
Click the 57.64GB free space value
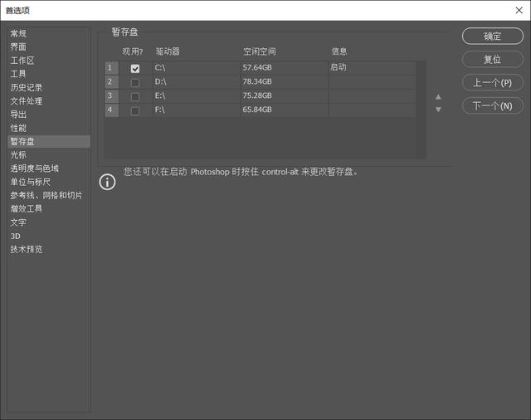[257, 68]
